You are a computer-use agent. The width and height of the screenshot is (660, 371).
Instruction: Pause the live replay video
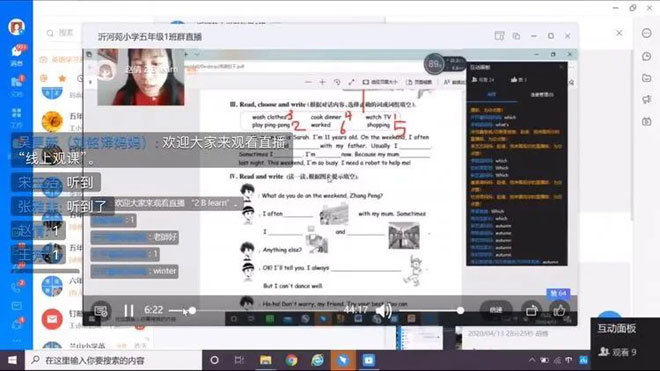pos(129,311)
